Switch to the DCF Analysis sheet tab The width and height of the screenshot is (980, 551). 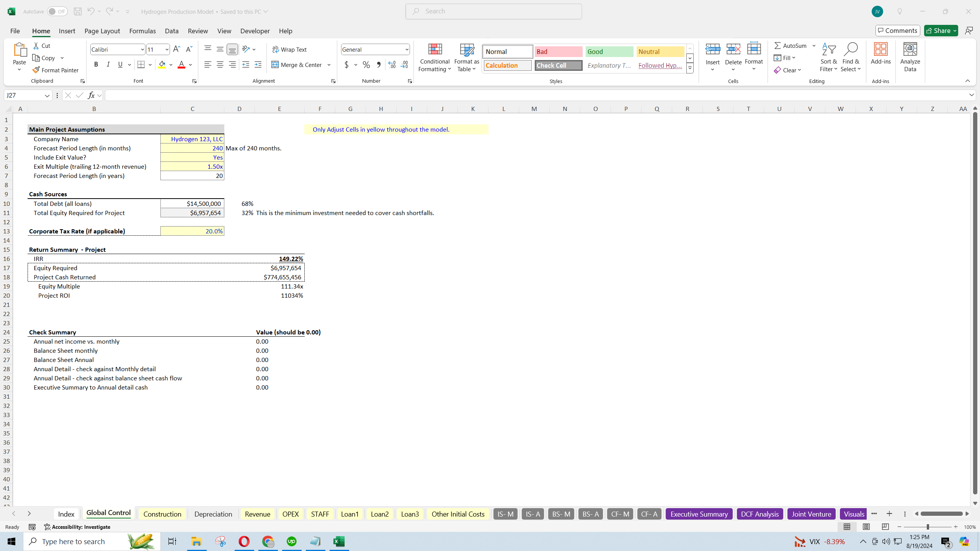[759, 514]
